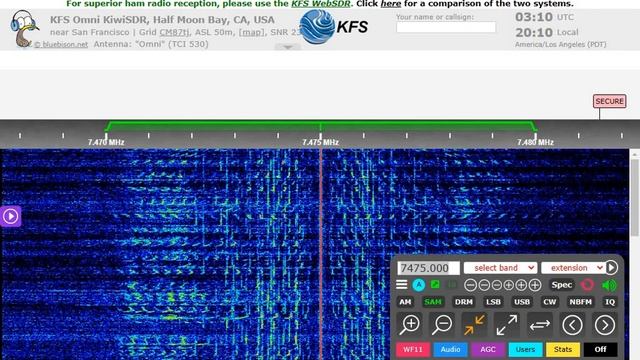Collapse the top info bar with down arrow
Viewport: 640px width, 360px height.
(x=288, y=47)
